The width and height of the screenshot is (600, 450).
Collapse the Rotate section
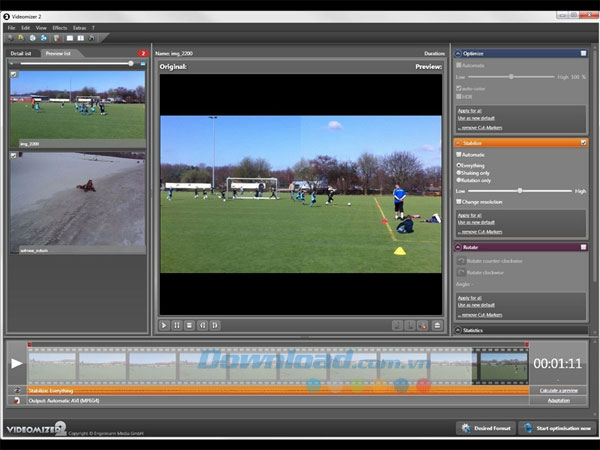click(459, 247)
